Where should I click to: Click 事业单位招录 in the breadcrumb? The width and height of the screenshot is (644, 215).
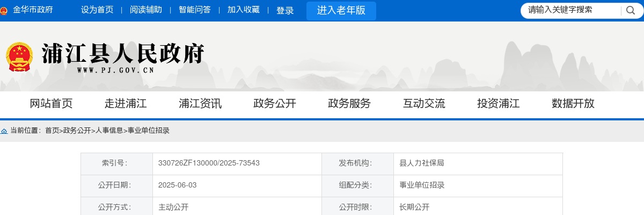coord(149,131)
